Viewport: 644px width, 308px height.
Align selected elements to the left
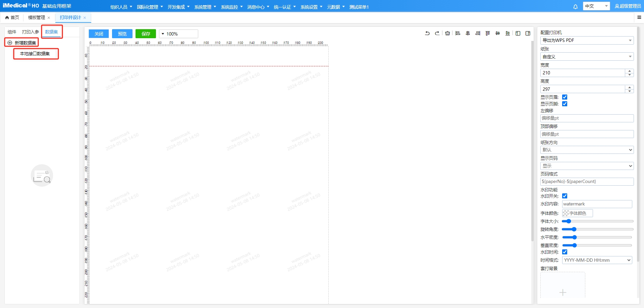pos(458,33)
